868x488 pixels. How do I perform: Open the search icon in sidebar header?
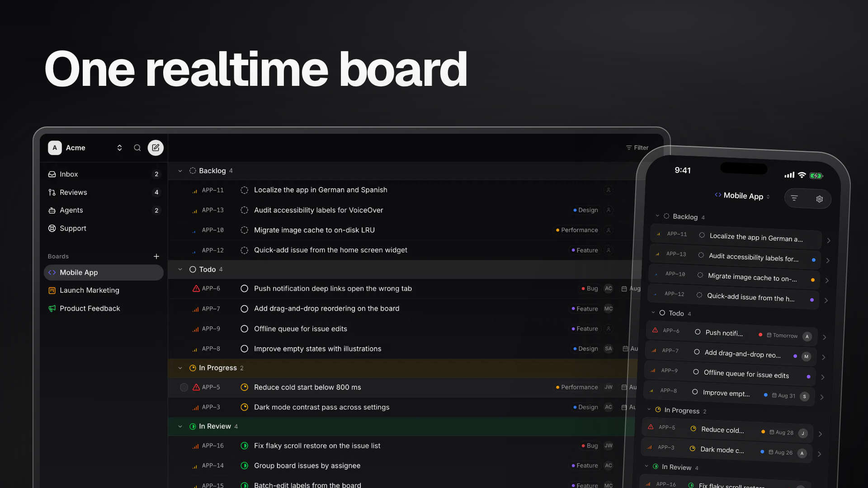pyautogui.click(x=137, y=148)
